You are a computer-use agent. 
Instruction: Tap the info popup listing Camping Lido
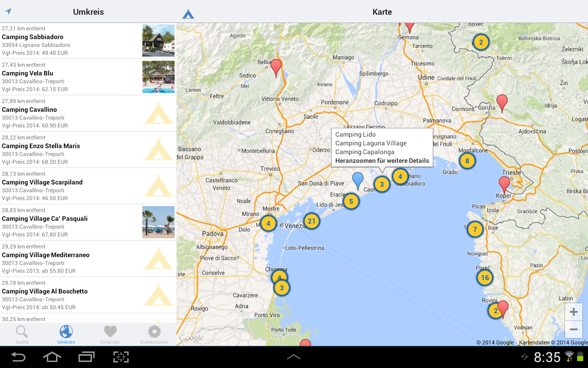point(382,147)
